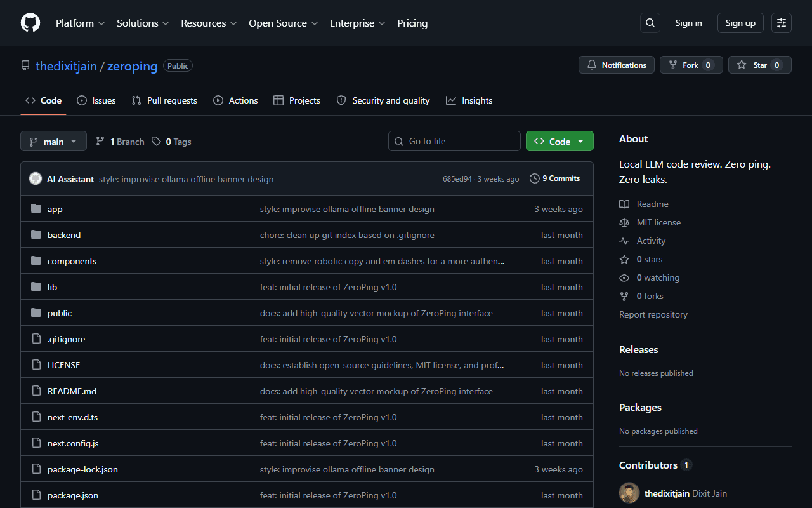This screenshot has height=508, width=812.
Task: Open the .gitignore file
Action: [66, 339]
